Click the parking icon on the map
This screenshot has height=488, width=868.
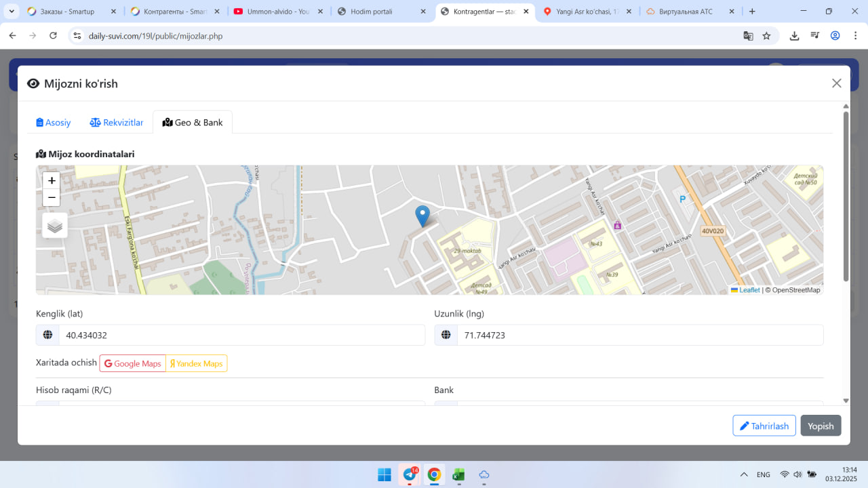pyautogui.click(x=682, y=199)
